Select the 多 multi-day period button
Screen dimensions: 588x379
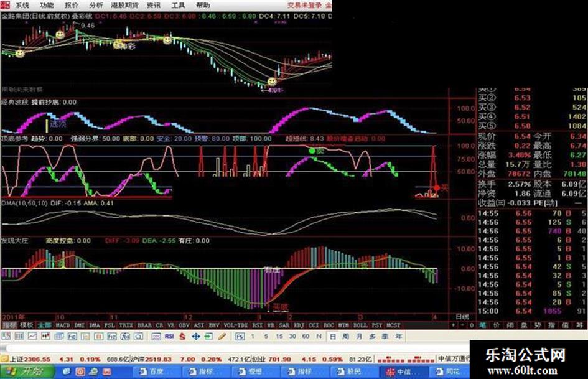(372, 337)
